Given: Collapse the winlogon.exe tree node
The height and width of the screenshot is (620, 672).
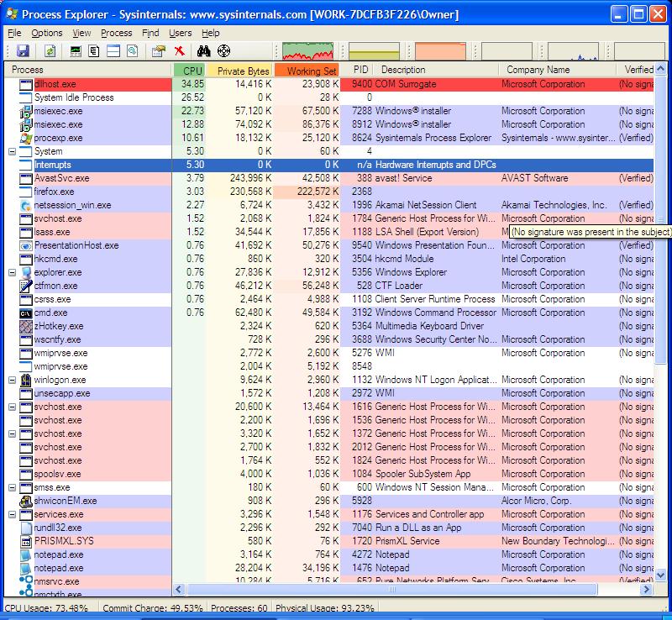Looking at the screenshot, I should [x=12, y=380].
